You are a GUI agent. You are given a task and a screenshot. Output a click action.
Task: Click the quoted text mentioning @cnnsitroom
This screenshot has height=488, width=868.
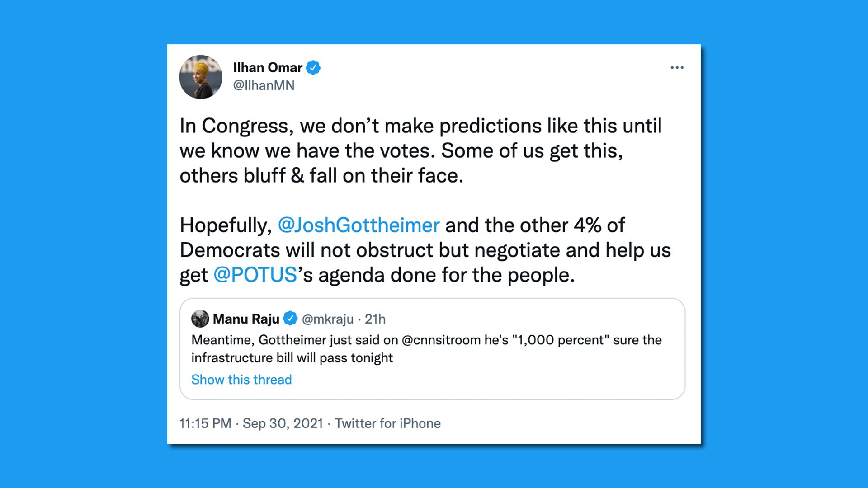coord(426,349)
